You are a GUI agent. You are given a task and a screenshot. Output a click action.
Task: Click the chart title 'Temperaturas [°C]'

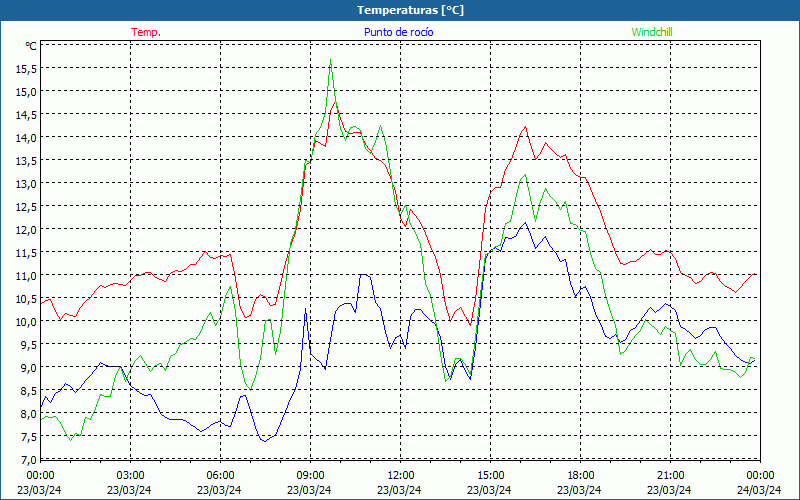coord(410,10)
